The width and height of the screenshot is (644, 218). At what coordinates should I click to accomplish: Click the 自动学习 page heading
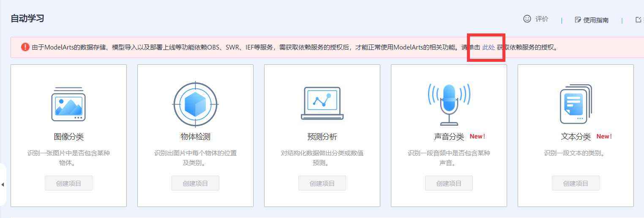click(27, 19)
